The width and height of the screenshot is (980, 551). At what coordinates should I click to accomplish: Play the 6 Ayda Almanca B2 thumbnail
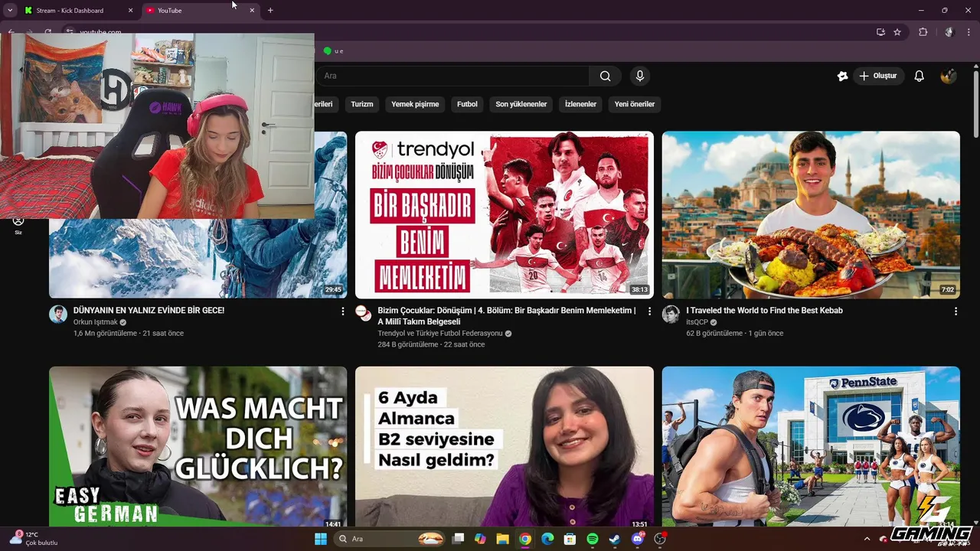[x=505, y=448]
